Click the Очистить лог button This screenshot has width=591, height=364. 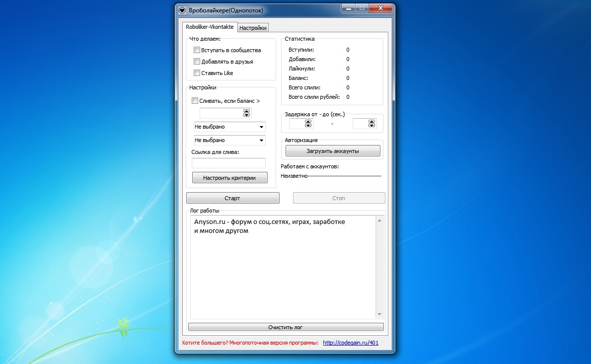tap(286, 327)
